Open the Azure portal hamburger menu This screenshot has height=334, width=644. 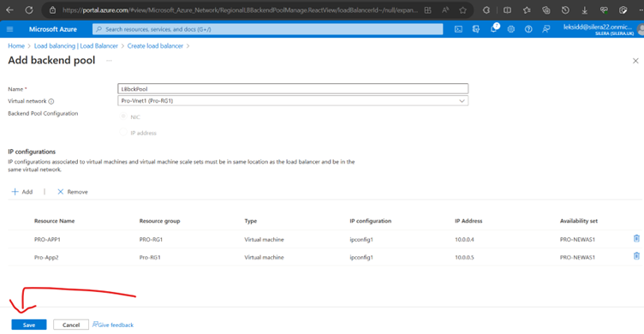click(x=10, y=29)
